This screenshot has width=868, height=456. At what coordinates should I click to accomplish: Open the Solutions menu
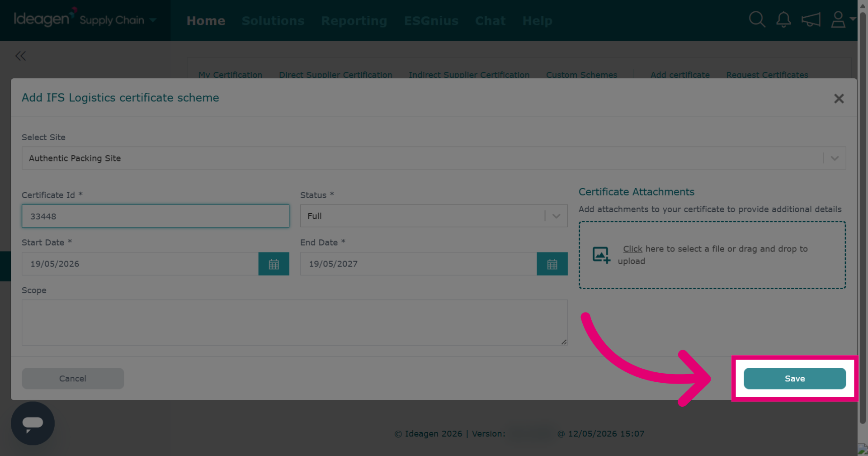click(x=273, y=21)
